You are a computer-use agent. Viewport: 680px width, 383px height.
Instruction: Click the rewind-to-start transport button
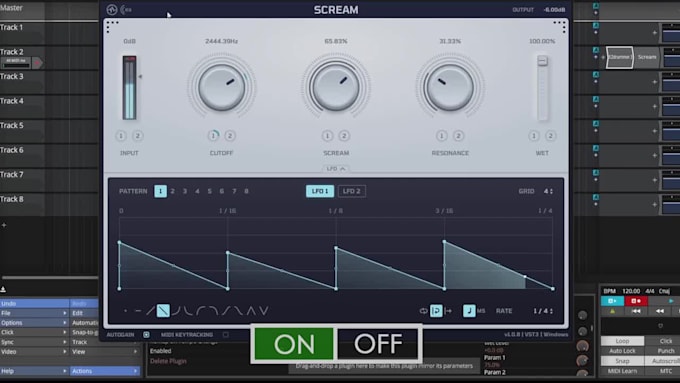636,311
